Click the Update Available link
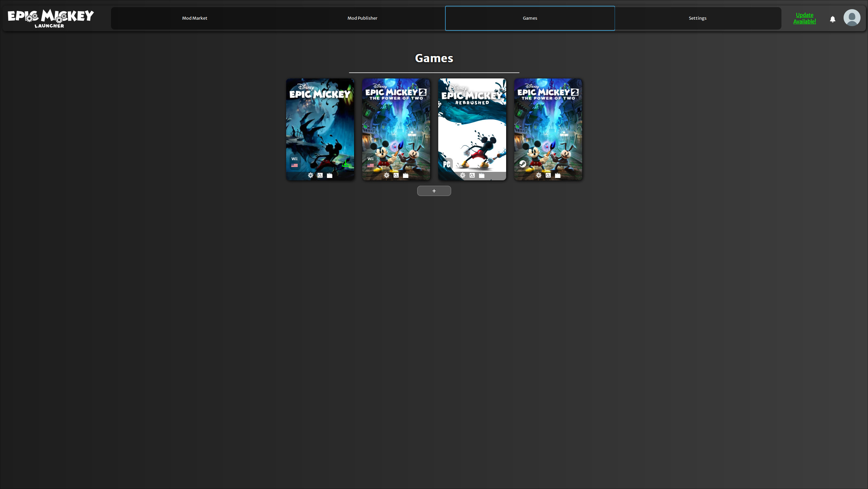The image size is (868, 489). point(805,18)
